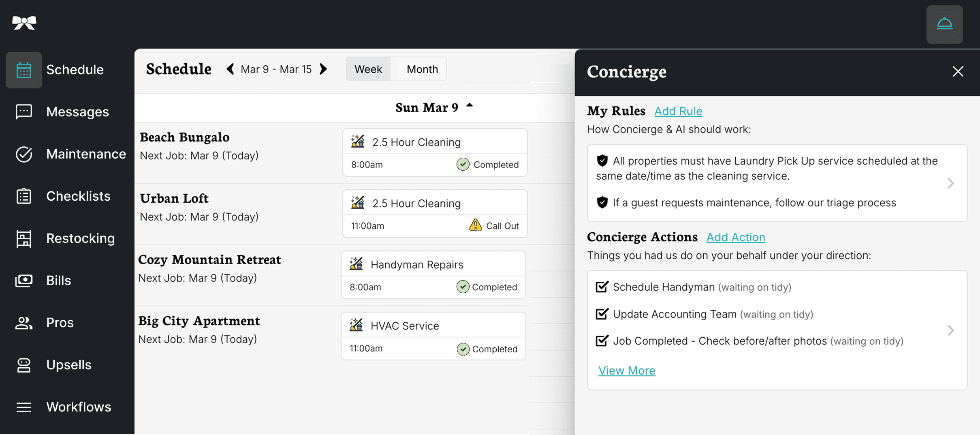Open the Upsells section
The width and height of the screenshot is (980, 435).
pos(69,364)
